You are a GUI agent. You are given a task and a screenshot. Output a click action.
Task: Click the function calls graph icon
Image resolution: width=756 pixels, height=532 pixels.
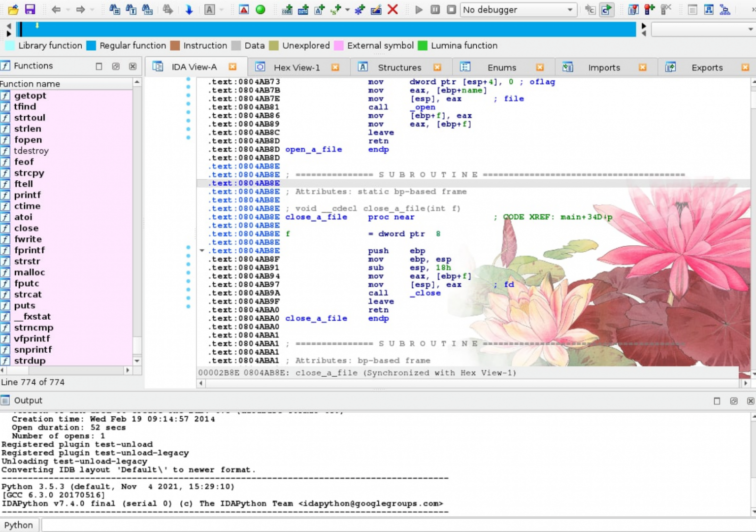tap(709, 9)
